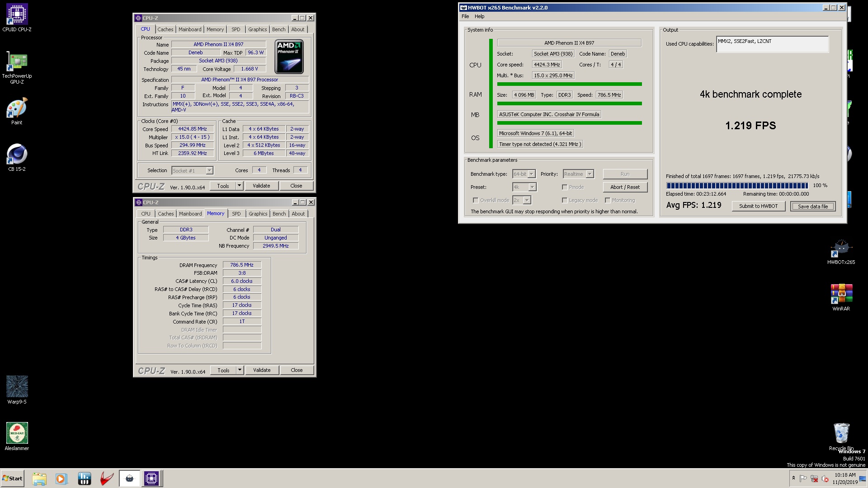Screen dimensions: 868x488
Task: Click the AMD Phenom II logo in CPU-Z
Action: (289, 56)
